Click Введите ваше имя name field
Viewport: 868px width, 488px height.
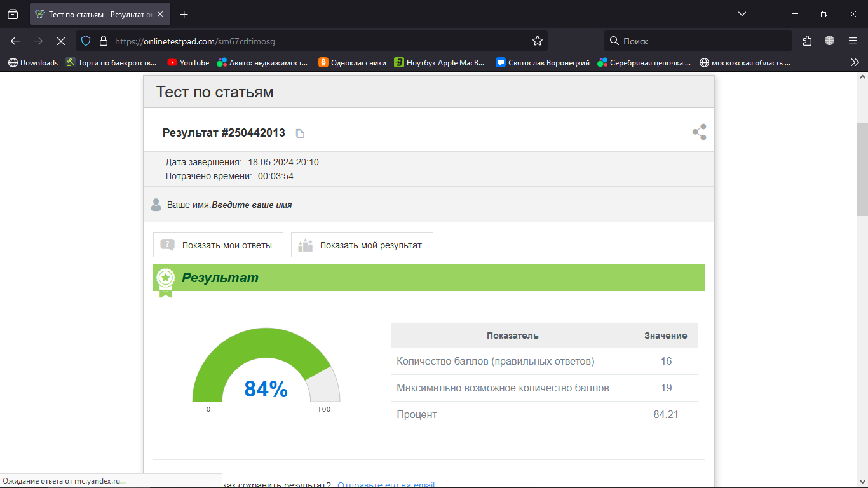(252, 205)
